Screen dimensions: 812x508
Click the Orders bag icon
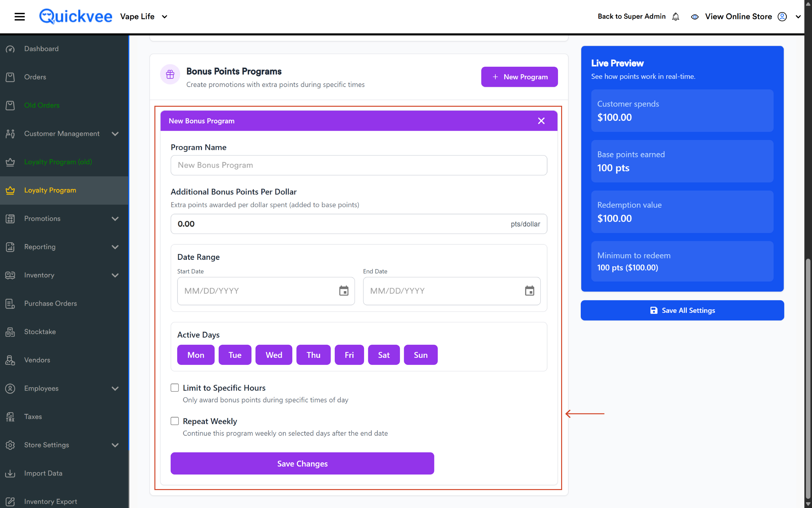tap(10, 77)
